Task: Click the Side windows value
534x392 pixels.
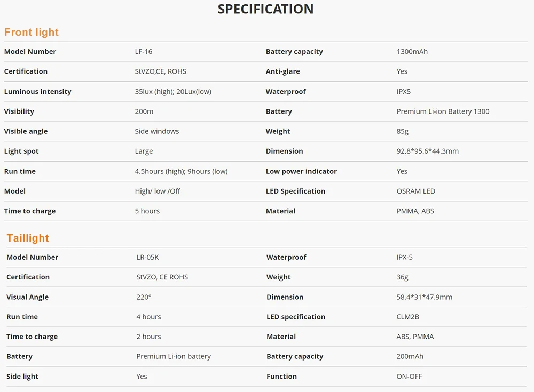Action: click(157, 131)
